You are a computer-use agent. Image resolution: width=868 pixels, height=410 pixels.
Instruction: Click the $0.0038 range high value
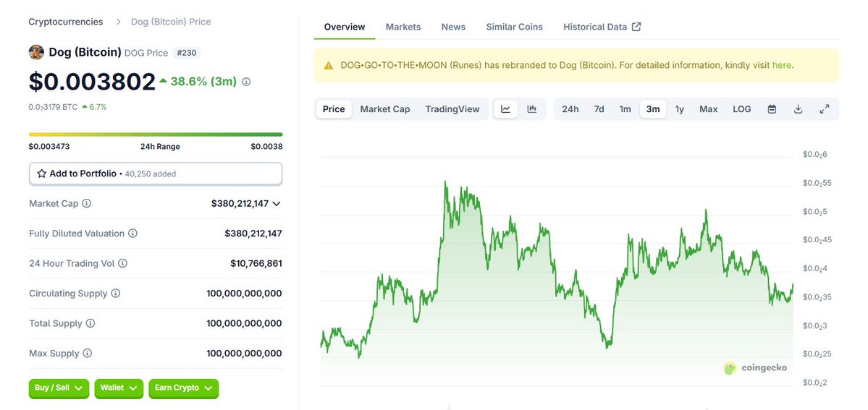tap(266, 147)
